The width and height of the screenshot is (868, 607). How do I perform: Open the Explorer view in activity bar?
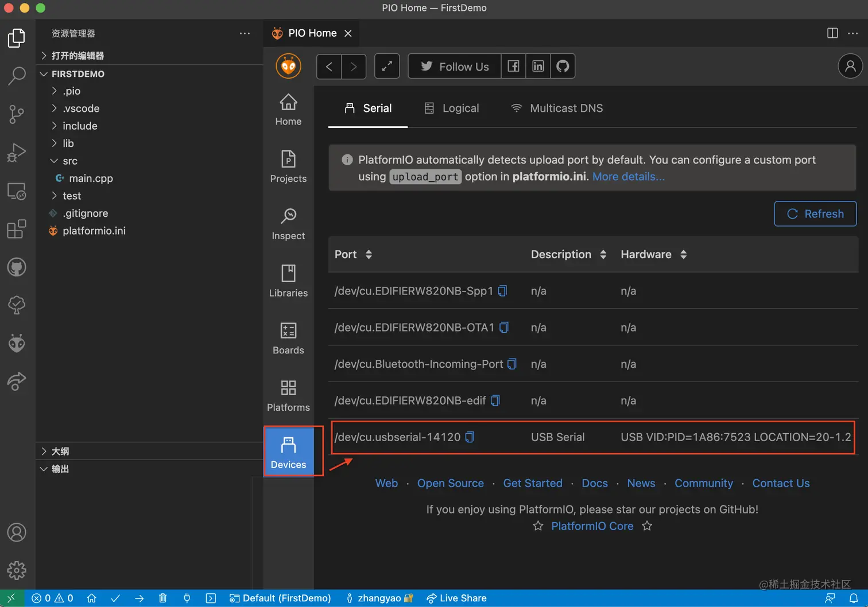click(x=17, y=38)
